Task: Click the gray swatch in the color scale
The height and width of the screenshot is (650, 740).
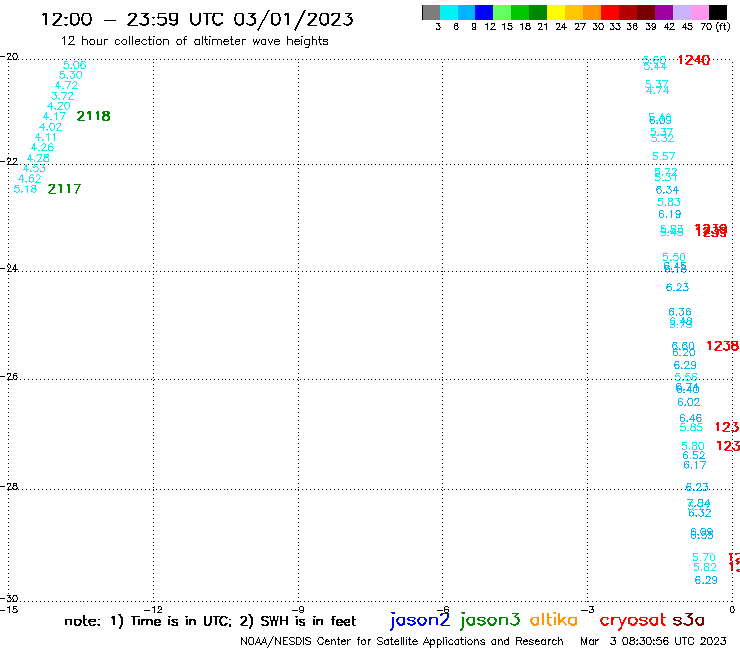Action: pyautogui.click(x=431, y=12)
